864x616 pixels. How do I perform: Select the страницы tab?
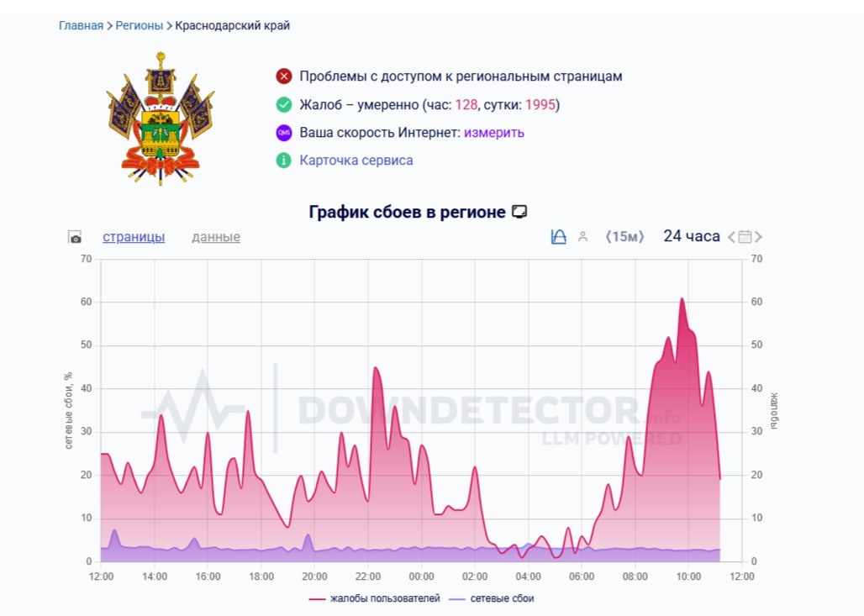click(x=135, y=238)
